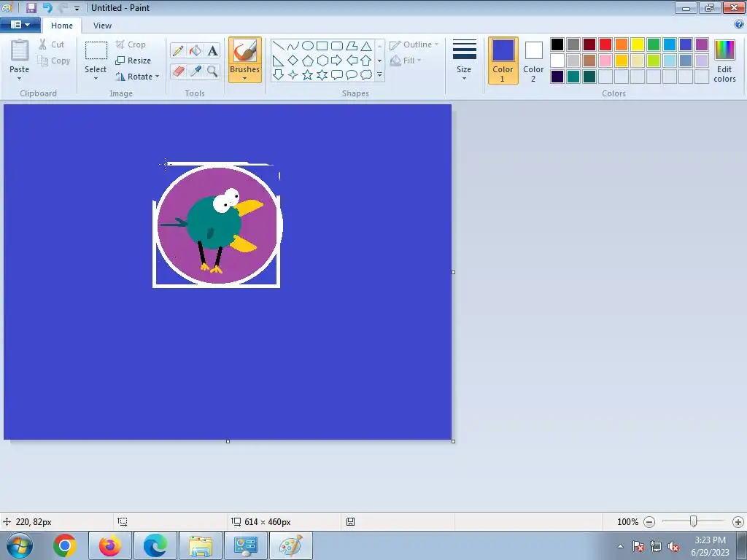Choose the Triangle shape

(x=366, y=46)
